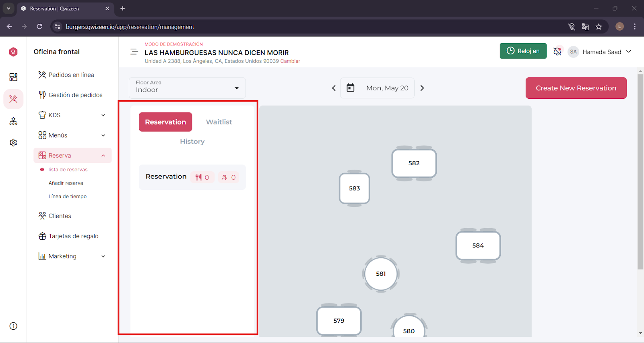The height and width of the screenshot is (343, 644).
Task: Open the organization hierarchy icon in the left rail
Action: (x=13, y=121)
